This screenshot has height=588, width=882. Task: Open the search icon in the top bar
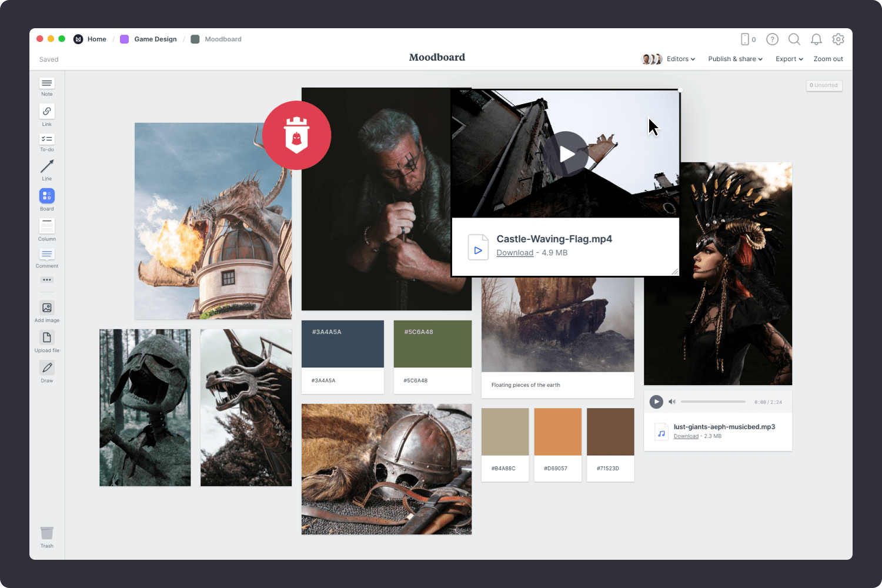click(x=794, y=39)
